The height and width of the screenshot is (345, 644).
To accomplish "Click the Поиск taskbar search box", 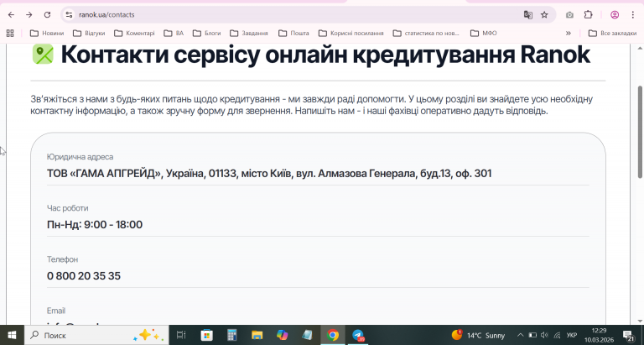I will [96, 335].
